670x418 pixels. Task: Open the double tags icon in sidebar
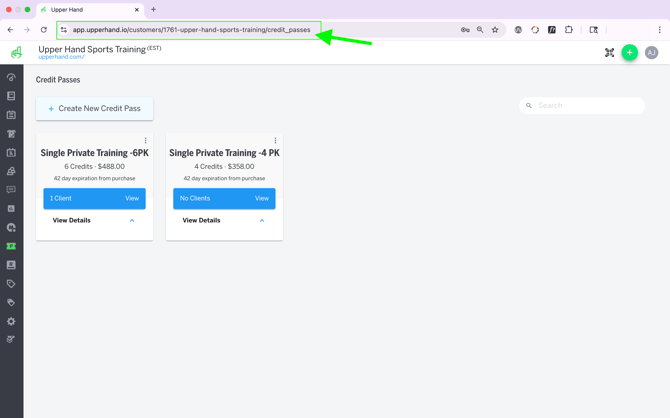click(x=11, y=303)
